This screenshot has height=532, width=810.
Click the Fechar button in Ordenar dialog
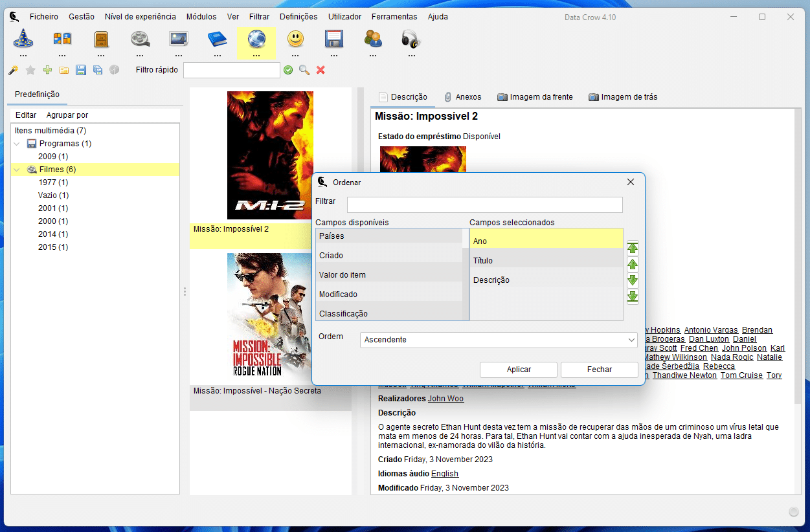tap(600, 370)
